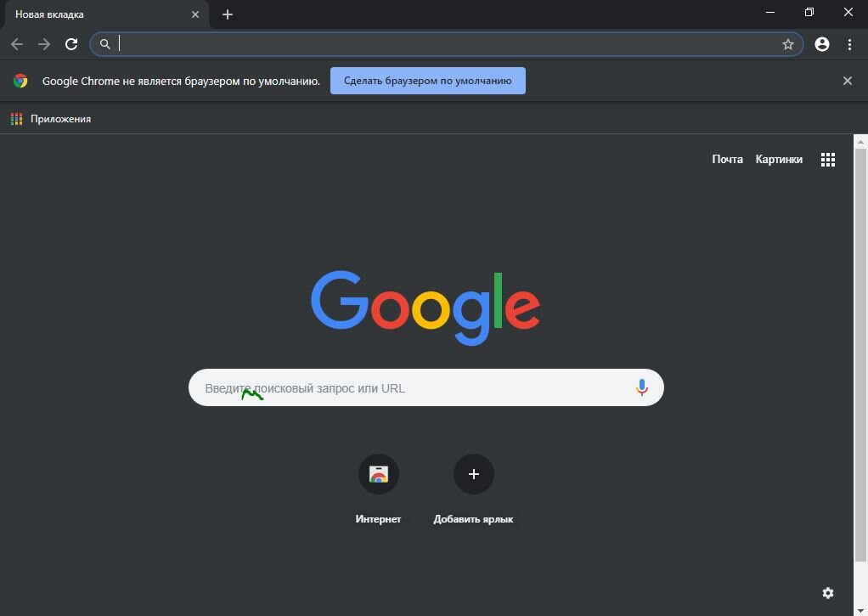Click the address bar search magnifier icon
868x616 pixels.
click(x=104, y=44)
